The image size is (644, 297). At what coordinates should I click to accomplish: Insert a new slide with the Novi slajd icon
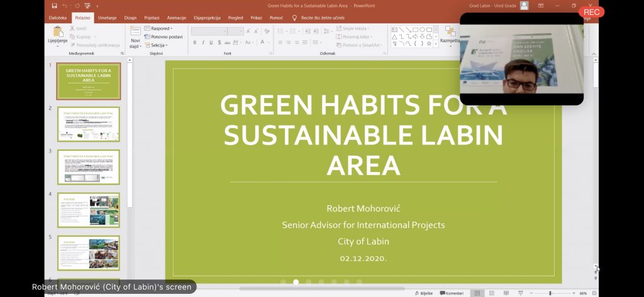tap(136, 31)
